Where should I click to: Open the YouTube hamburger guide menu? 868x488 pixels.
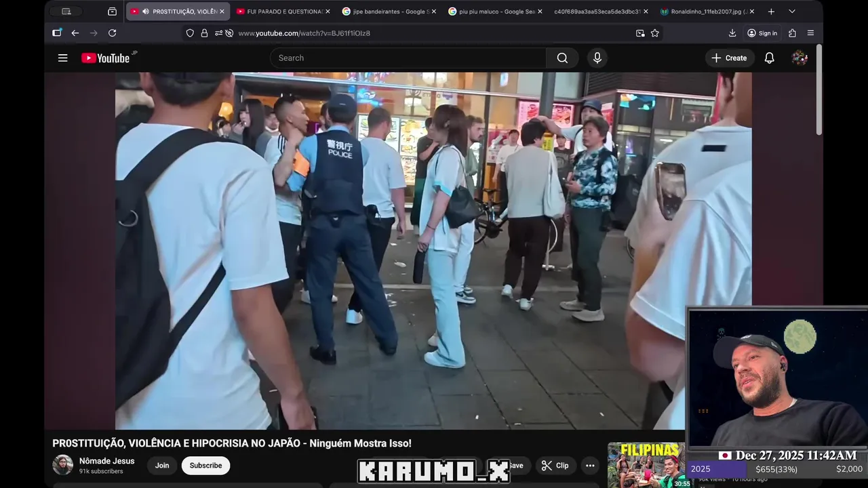[x=63, y=58]
